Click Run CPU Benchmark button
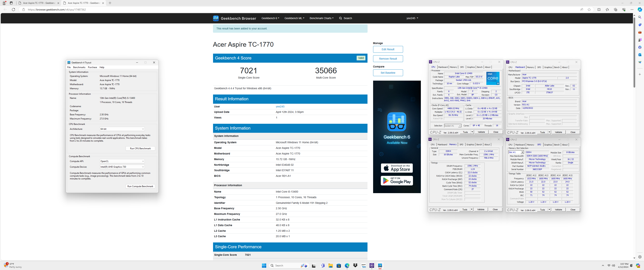 (140, 148)
